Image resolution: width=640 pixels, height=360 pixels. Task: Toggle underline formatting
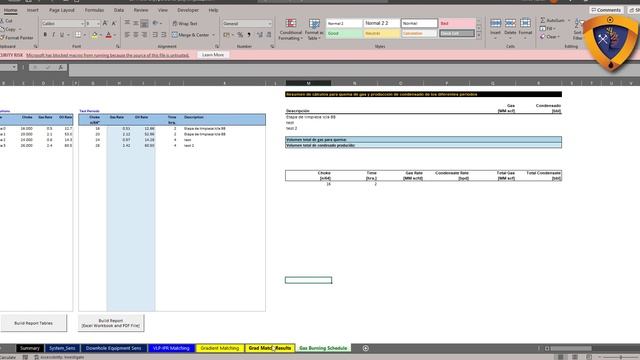(62, 35)
